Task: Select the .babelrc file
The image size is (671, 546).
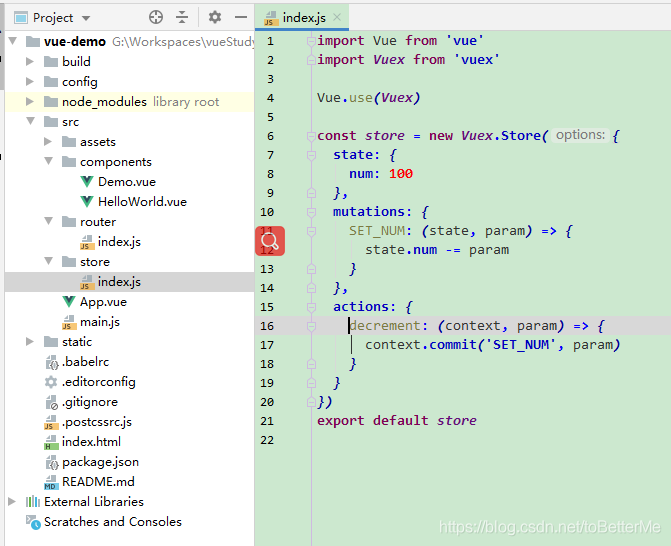Action: 86,362
